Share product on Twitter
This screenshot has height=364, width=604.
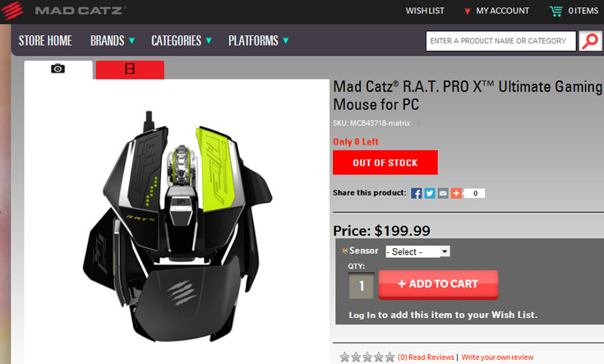(x=430, y=193)
